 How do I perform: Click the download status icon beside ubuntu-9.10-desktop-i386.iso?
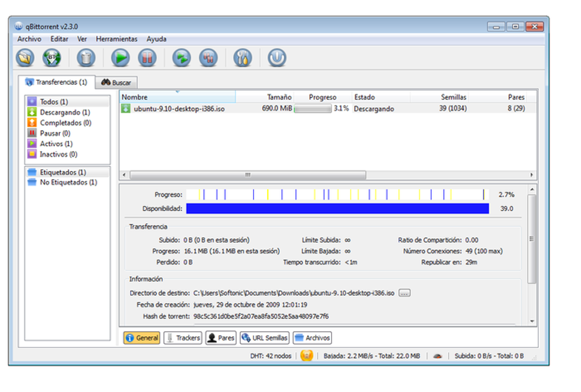[x=126, y=109]
